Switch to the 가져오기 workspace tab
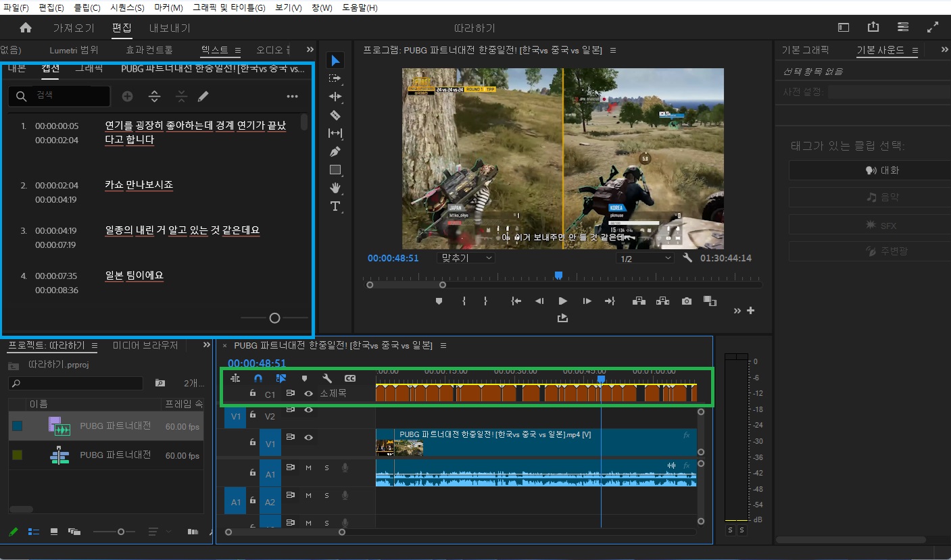Viewport: 951px width, 560px height. tap(74, 28)
